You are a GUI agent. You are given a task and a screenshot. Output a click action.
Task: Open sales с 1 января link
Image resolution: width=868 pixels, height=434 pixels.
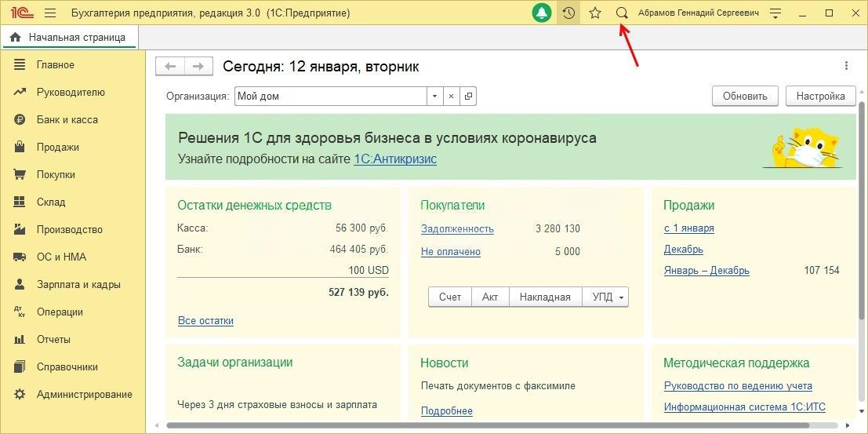pos(688,228)
